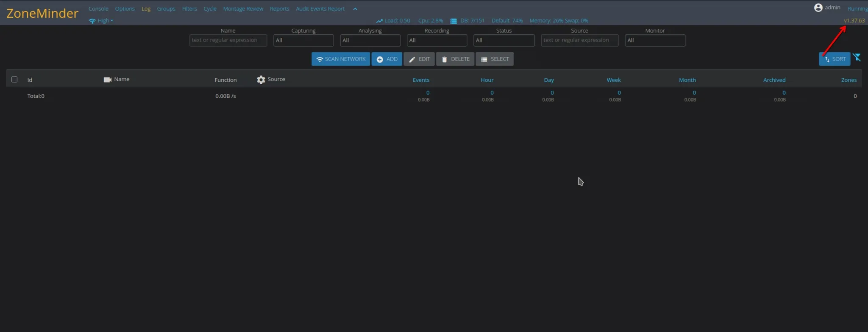Click the SELECT button
The width and height of the screenshot is (868, 332).
tap(495, 59)
